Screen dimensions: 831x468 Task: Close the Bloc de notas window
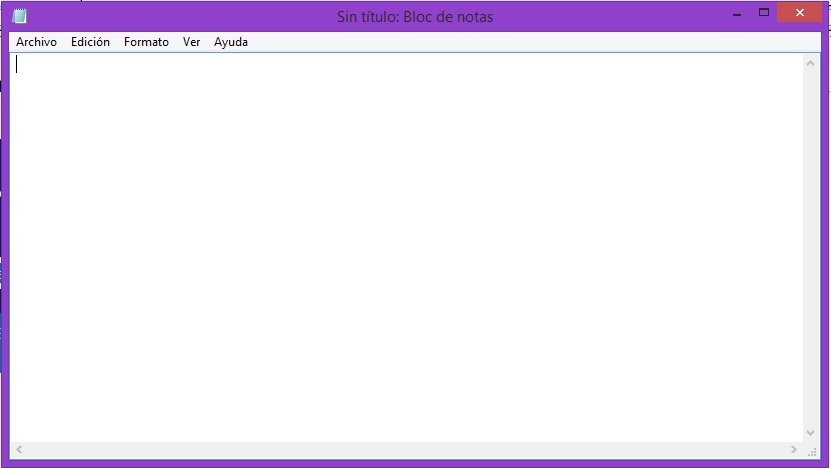[x=801, y=13]
